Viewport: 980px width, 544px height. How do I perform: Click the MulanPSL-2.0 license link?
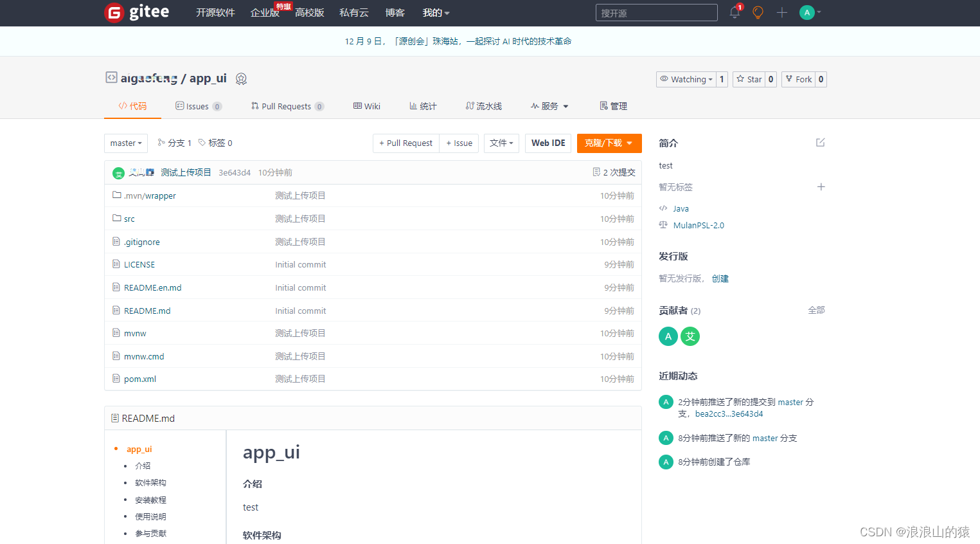click(x=699, y=225)
